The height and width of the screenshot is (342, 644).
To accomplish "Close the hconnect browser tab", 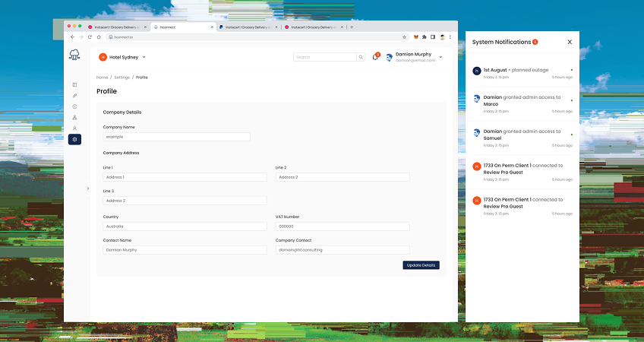I will pyautogui.click(x=213, y=27).
